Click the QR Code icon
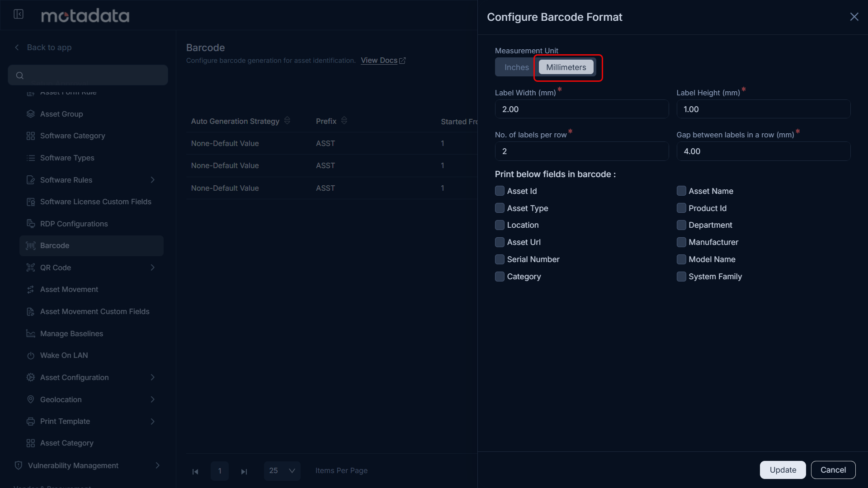This screenshot has height=488, width=868. tap(31, 267)
